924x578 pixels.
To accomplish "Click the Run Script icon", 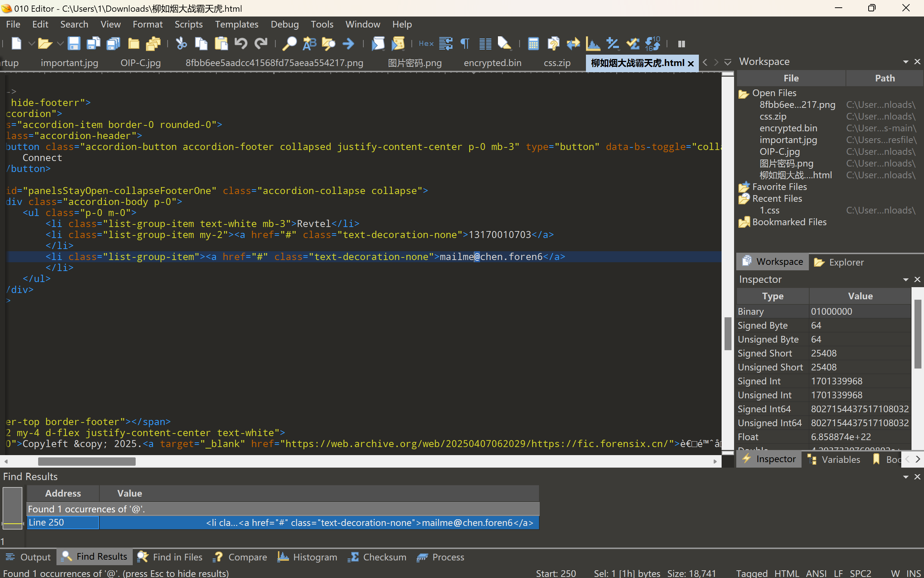I will (378, 44).
